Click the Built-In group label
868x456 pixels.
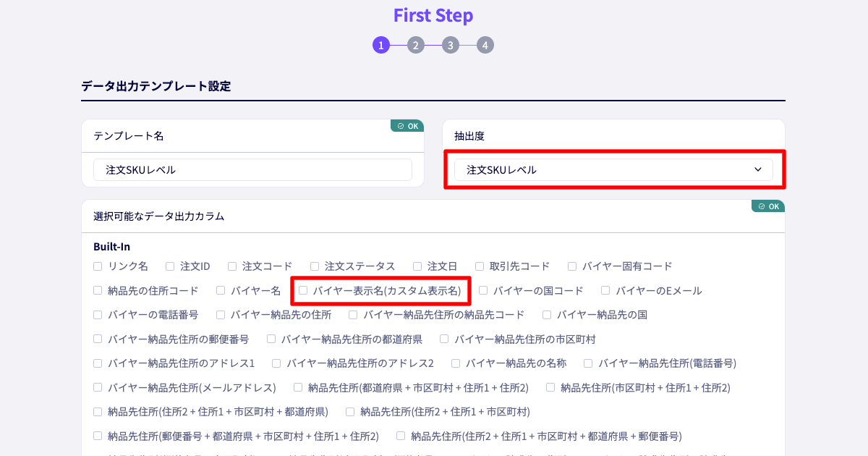(111, 247)
